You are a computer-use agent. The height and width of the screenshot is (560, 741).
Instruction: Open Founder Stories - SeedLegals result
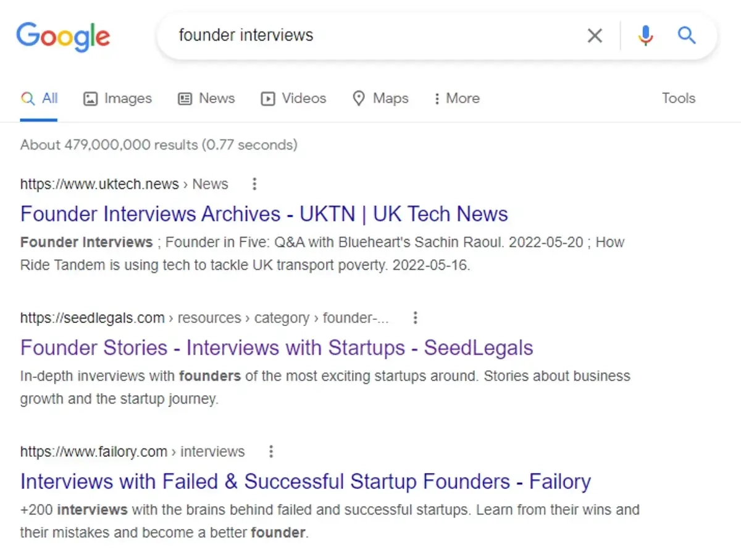coord(276,348)
